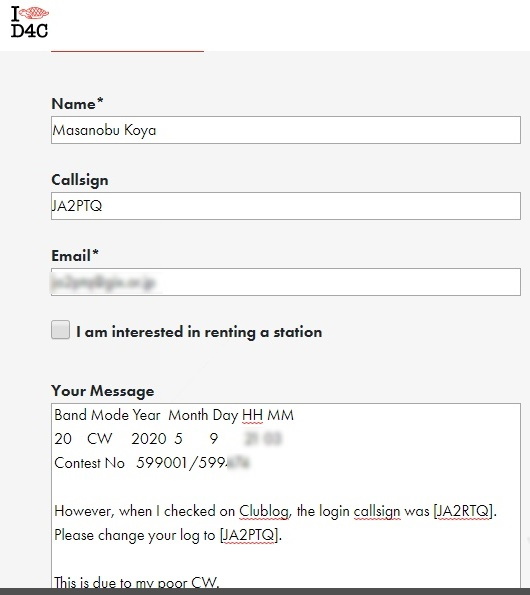Screen dimensions: 530x595
Task: Click the Callsign field label
Action: click(x=80, y=180)
